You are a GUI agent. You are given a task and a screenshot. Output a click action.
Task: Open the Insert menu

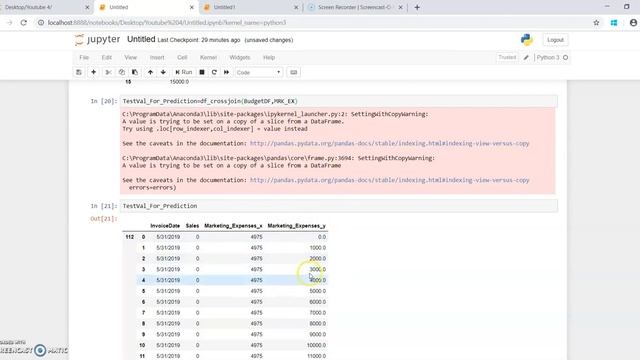pyautogui.click(x=157, y=58)
